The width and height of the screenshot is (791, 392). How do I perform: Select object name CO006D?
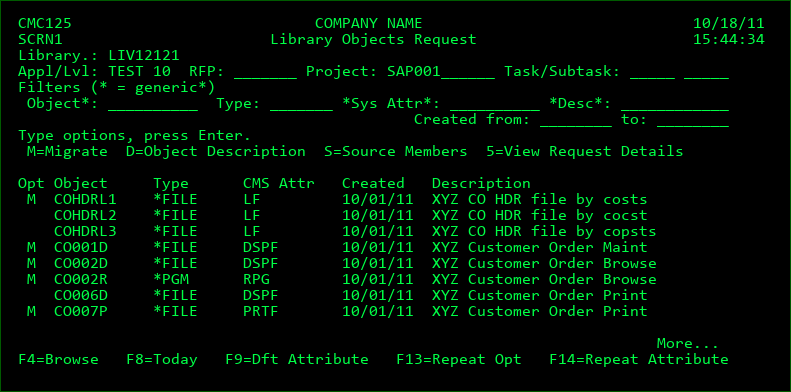coord(81,296)
